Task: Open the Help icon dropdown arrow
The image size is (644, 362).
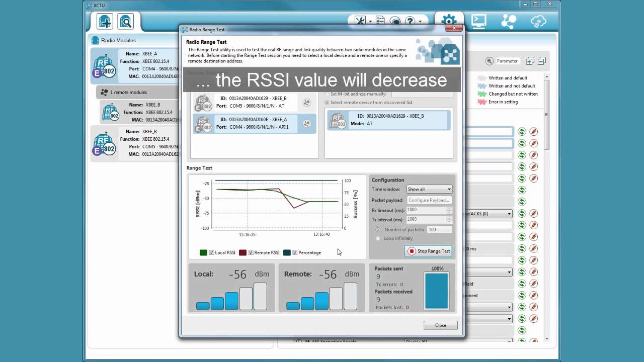Action: click(420, 22)
